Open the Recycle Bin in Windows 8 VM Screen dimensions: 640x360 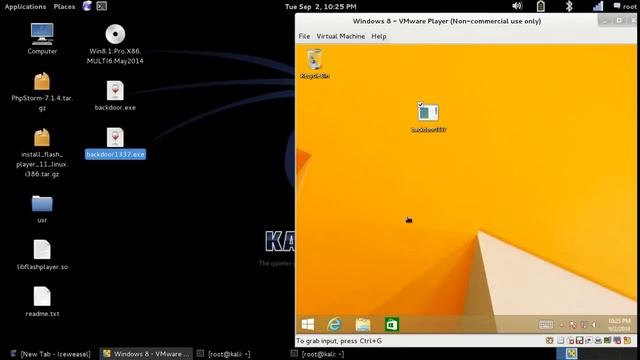[x=315, y=64]
